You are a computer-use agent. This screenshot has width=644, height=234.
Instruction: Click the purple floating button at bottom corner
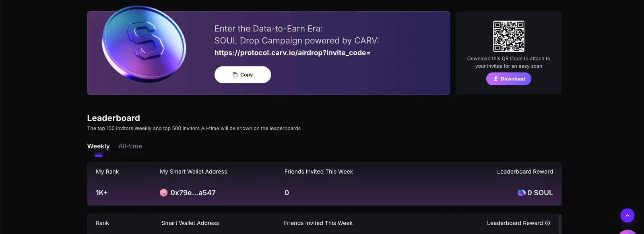point(628,232)
